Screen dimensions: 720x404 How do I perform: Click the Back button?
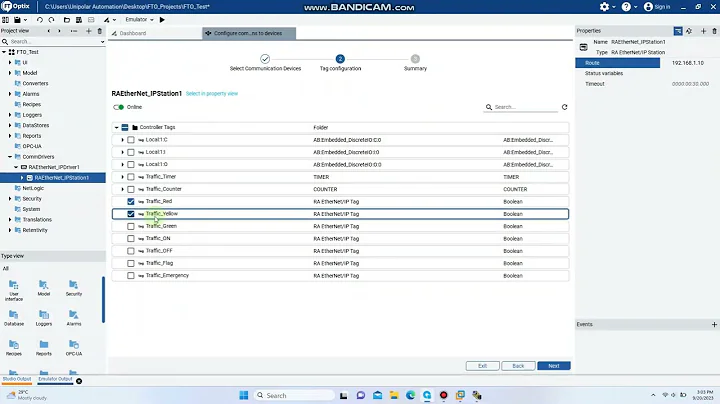(518, 366)
